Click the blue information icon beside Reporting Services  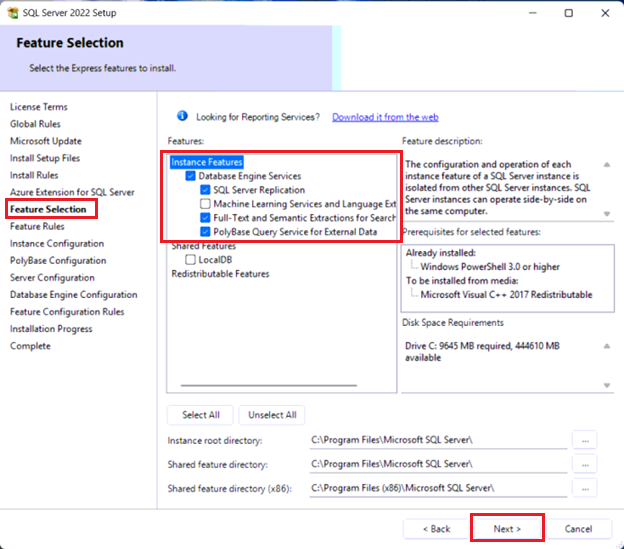tap(182, 116)
